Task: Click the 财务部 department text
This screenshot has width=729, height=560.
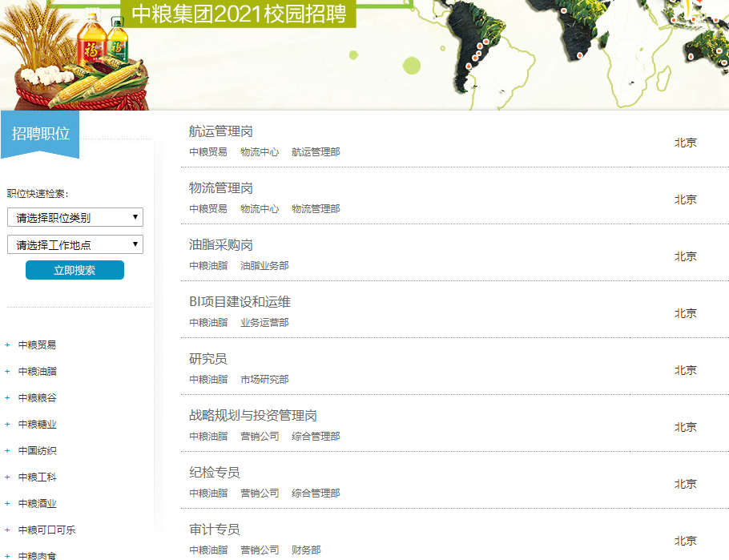Action: click(x=306, y=550)
